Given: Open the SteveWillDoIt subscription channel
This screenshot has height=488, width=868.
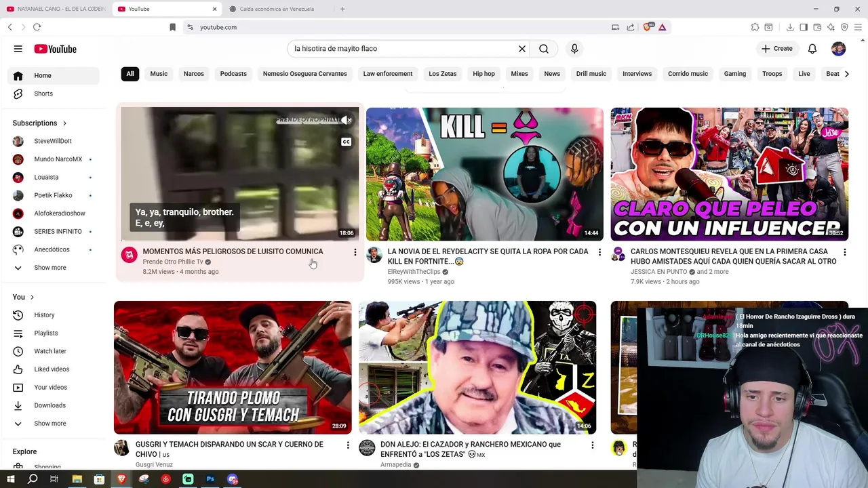Looking at the screenshot, I should 54,141.
